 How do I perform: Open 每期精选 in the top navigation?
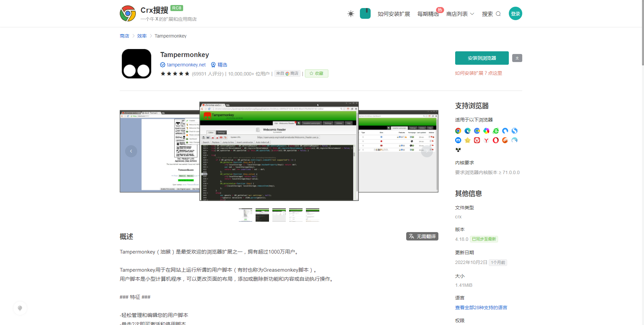pyautogui.click(x=428, y=14)
